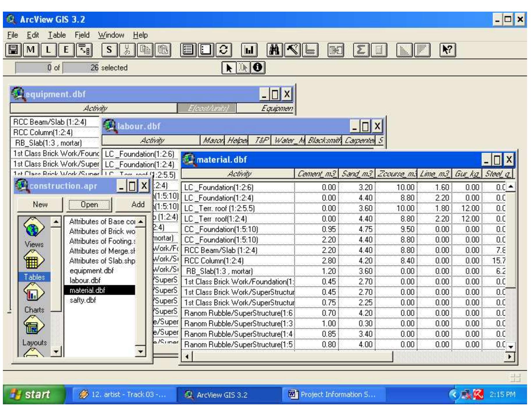Click the Save Project floppy disk icon
532x409 pixels.
13,50
